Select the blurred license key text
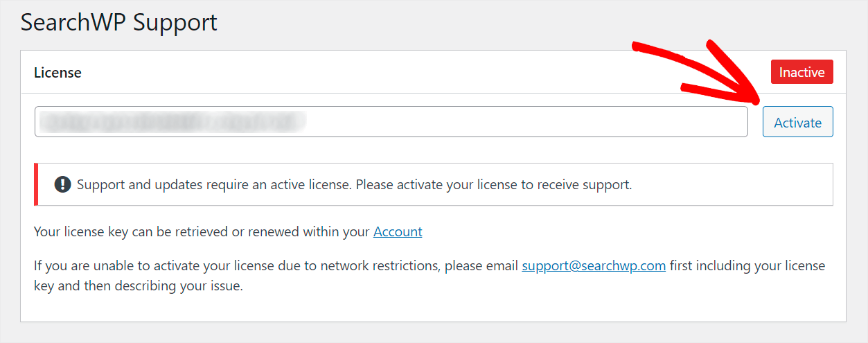Viewport: 868px width, 343px height. [x=172, y=122]
